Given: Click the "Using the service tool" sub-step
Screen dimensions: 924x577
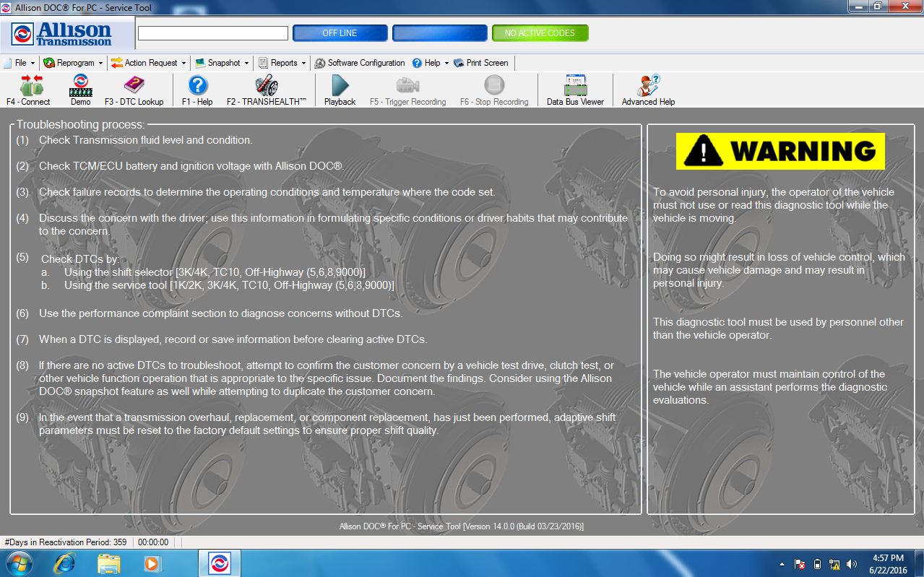Looking at the screenshot, I should [x=229, y=285].
